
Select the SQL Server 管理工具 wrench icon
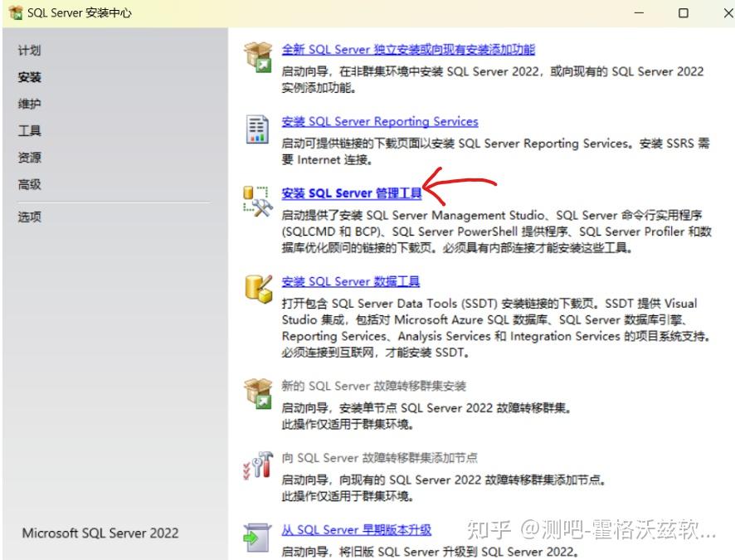click(257, 202)
